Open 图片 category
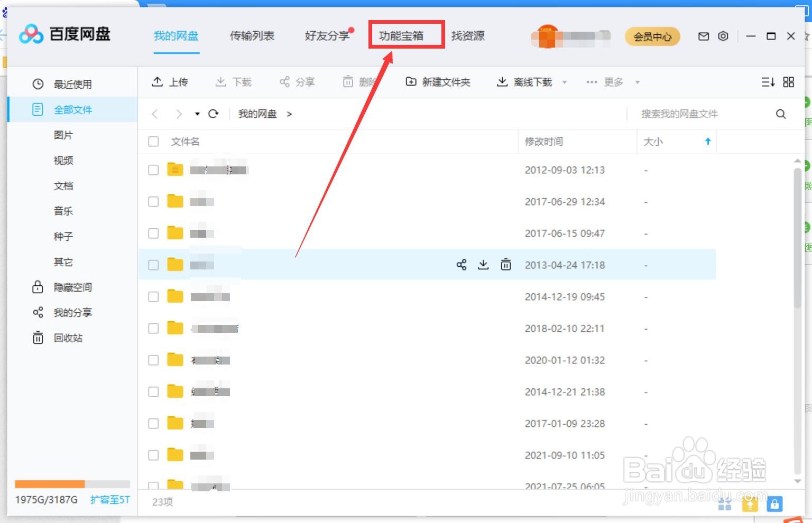The image size is (812, 523). [x=63, y=135]
